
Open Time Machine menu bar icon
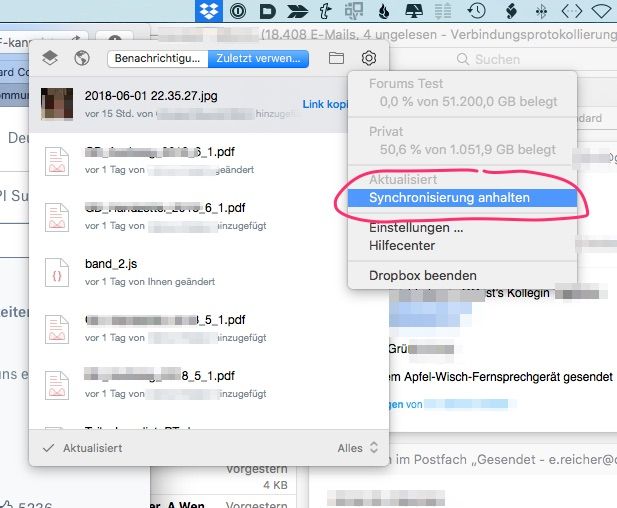[x=477, y=11]
